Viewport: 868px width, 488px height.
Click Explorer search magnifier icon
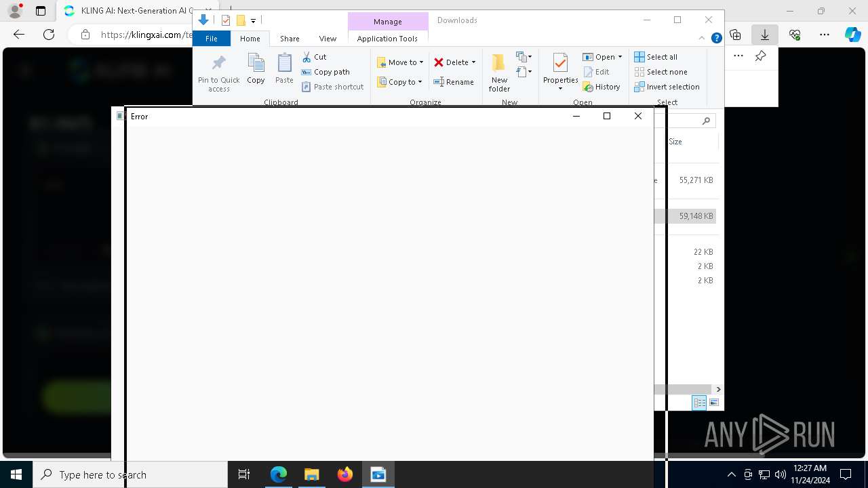pos(706,121)
